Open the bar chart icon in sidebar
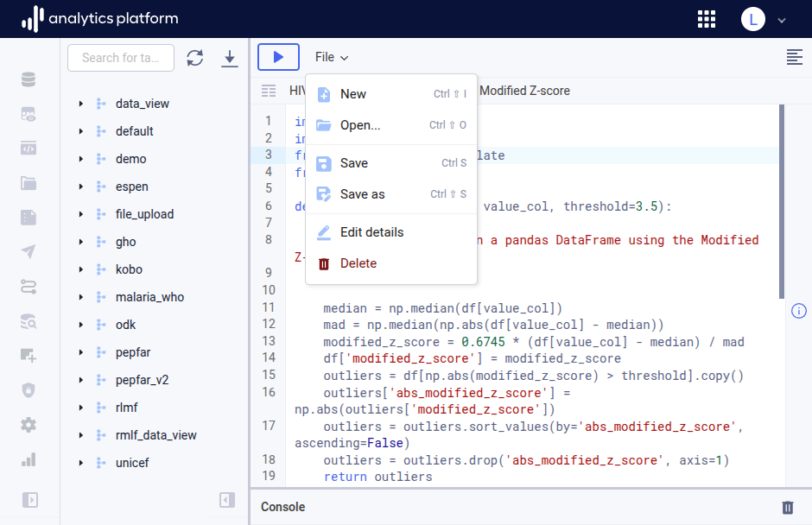Screen dimensions: 812x525 pos(29,459)
